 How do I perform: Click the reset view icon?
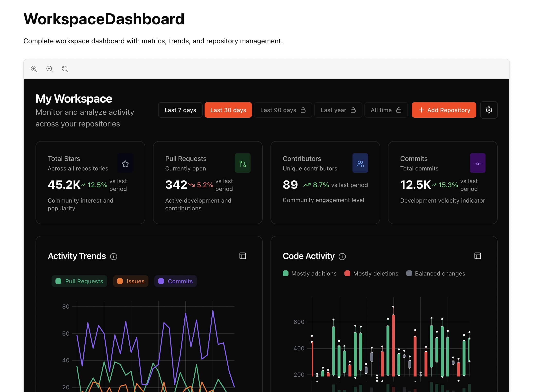click(x=65, y=69)
